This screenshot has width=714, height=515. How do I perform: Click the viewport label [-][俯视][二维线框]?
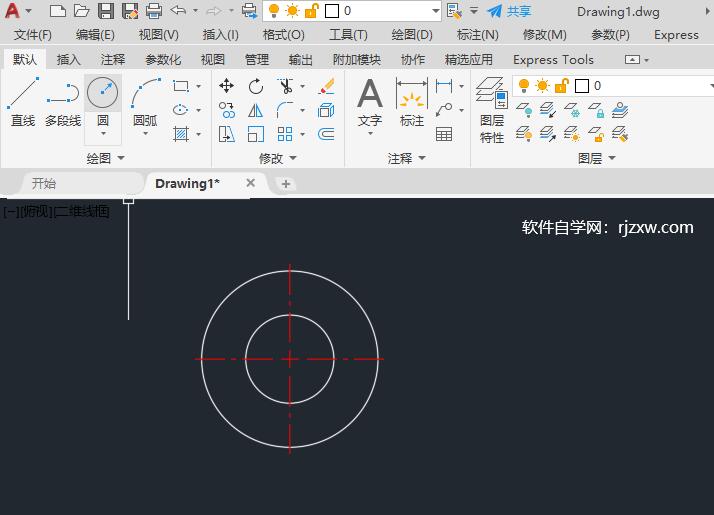56,211
